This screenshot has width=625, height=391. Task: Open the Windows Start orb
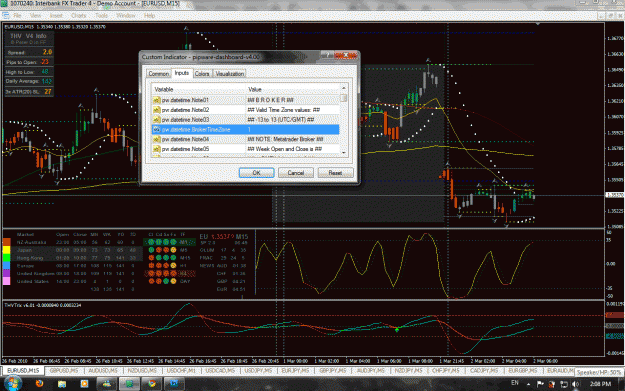point(13,384)
